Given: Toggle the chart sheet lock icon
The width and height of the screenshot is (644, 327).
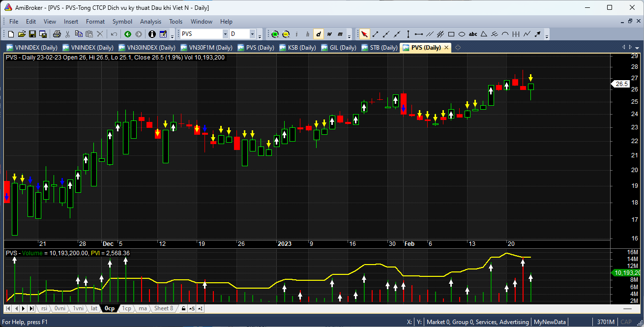Looking at the screenshot, I should point(183,308).
